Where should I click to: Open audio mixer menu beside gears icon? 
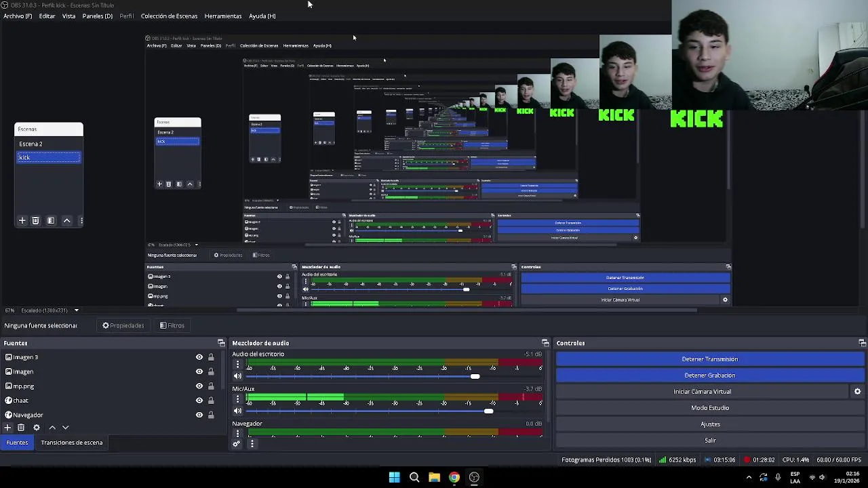coord(252,444)
